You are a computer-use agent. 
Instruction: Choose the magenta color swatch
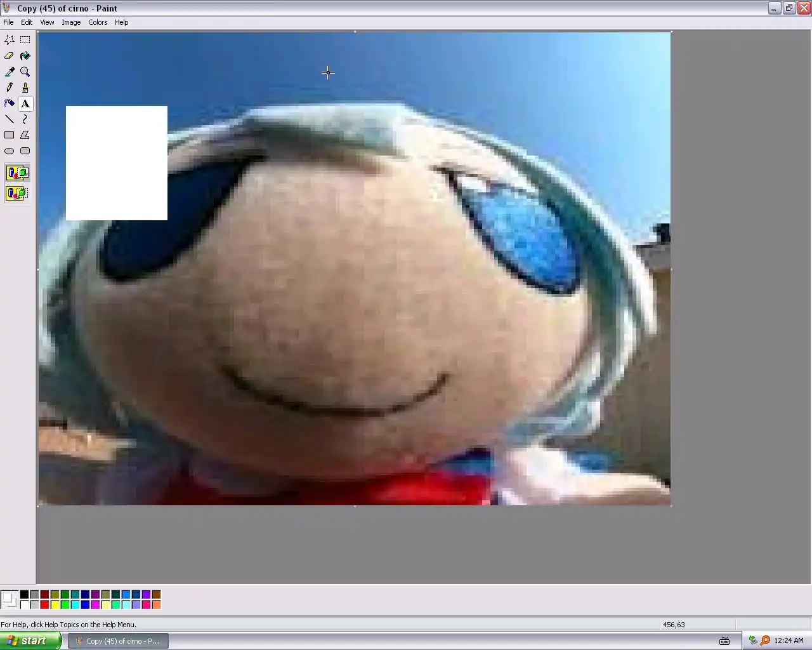[x=95, y=605]
